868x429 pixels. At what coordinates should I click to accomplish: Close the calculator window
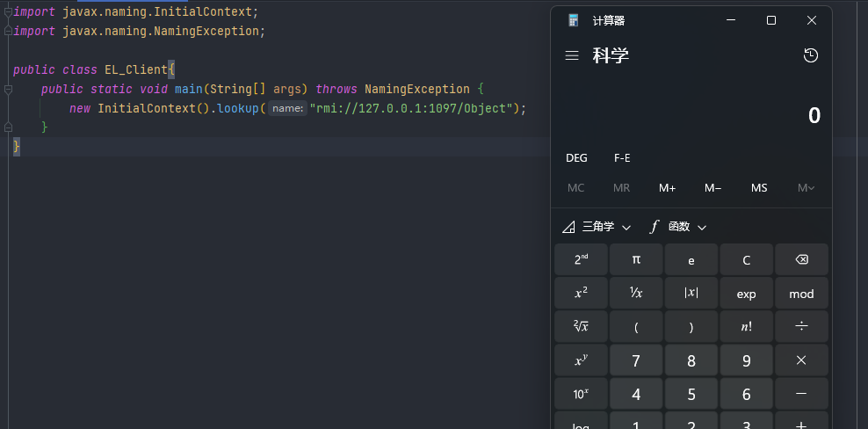[812, 20]
